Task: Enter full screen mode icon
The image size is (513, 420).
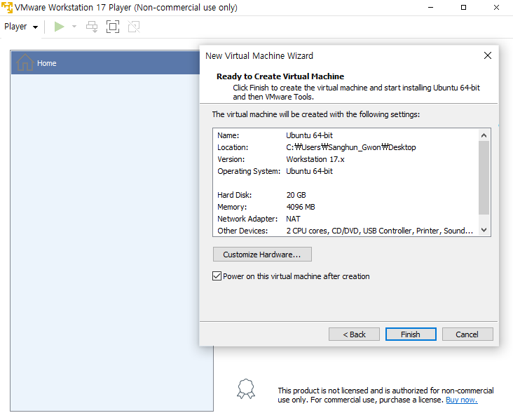Action: coord(113,27)
